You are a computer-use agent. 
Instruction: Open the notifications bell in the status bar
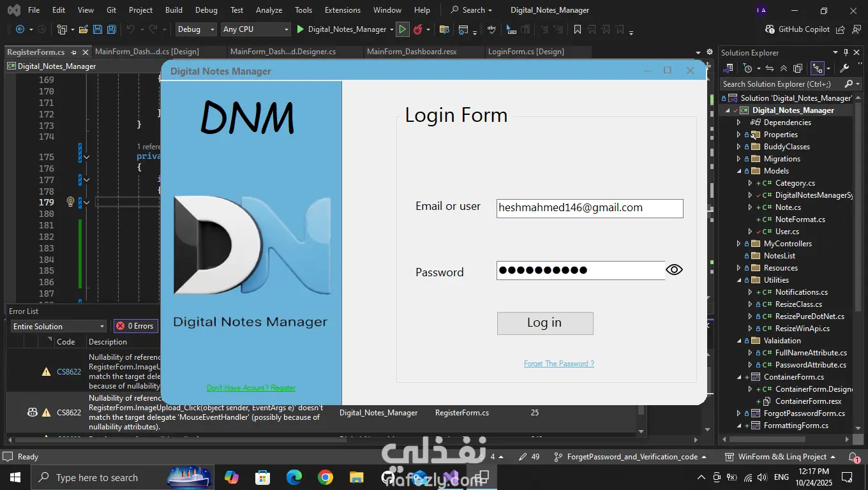[854, 457]
